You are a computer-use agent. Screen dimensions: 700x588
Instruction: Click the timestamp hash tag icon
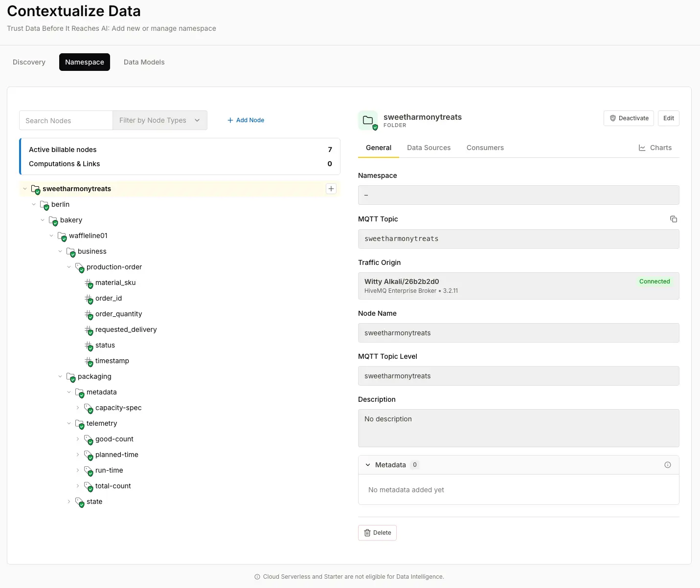[x=89, y=361]
